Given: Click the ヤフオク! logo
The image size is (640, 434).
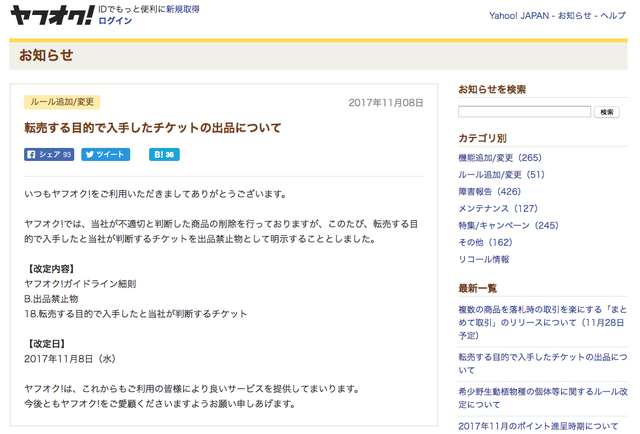Looking at the screenshot, I should click(x=52, y=15).
